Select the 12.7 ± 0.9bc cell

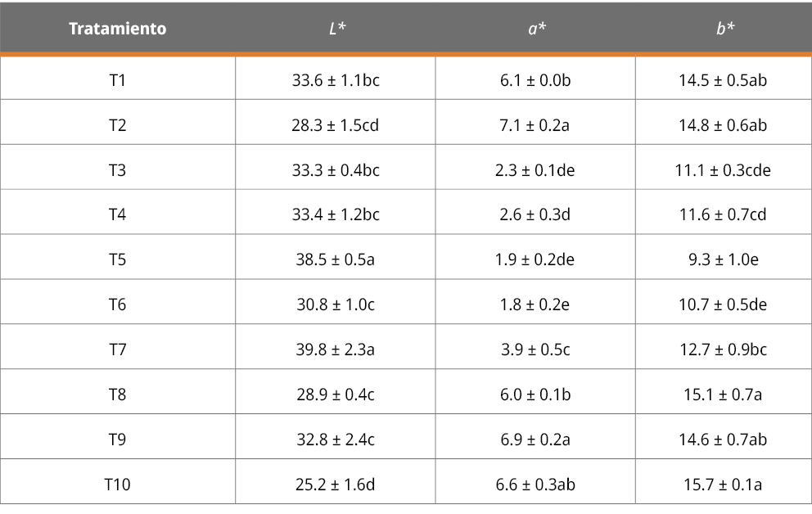723,349
